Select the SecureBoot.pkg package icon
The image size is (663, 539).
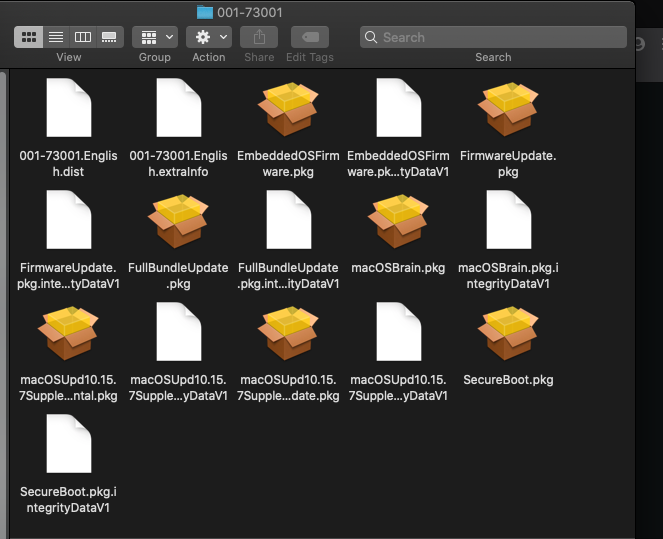(x=508, y=333)
